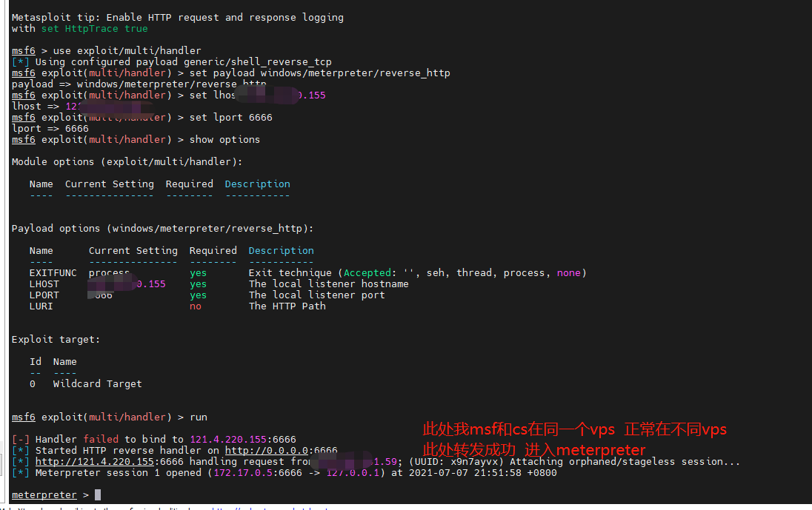Select the LPORT option name
Screen dimensions: 812x510
pos(44,295)
